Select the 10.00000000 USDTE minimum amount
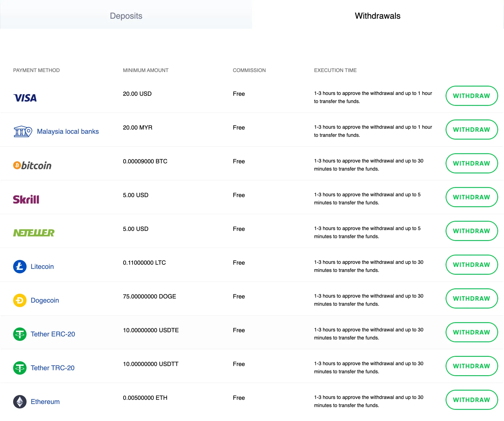Image resolution: width=504 pixels, height=421 pixels. coord(151,330)
